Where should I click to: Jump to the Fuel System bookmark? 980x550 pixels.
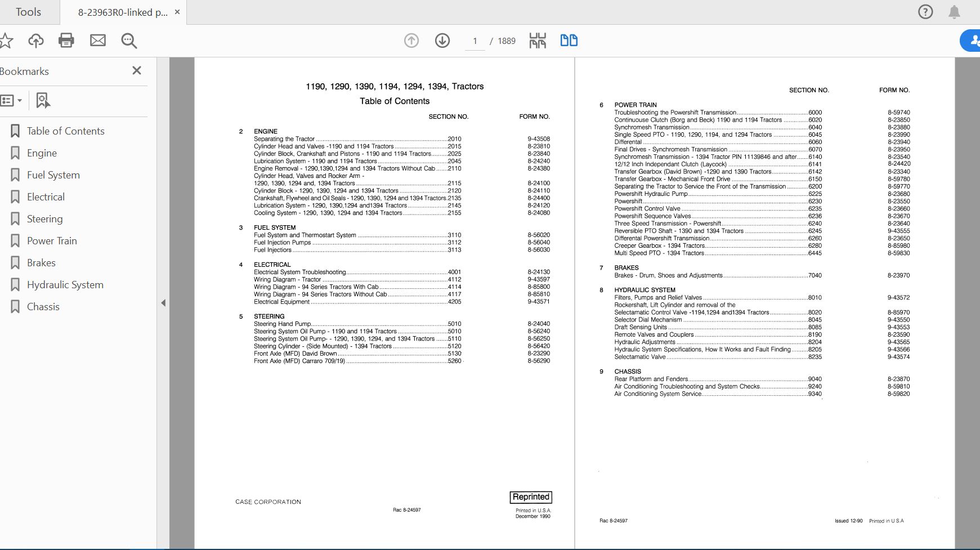click(53, 175)
